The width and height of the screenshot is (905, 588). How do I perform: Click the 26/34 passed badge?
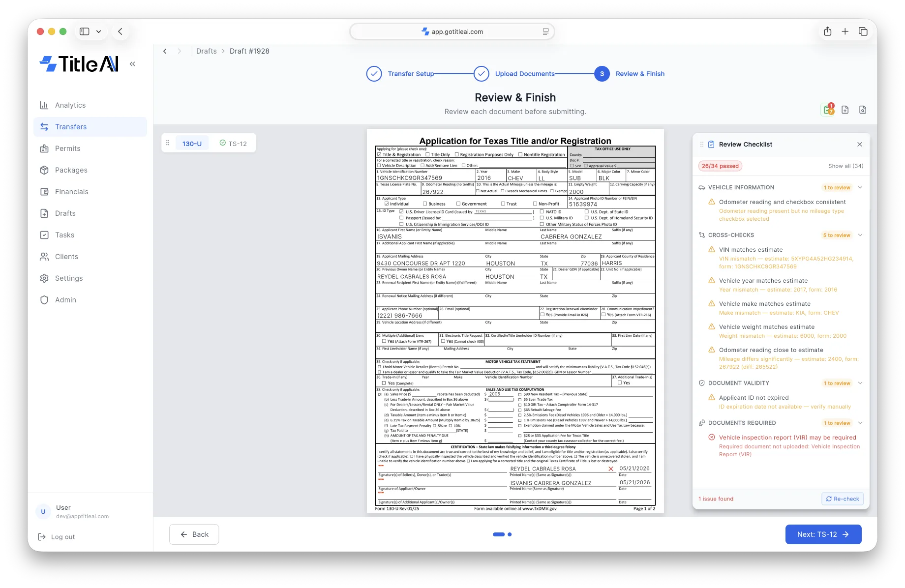click(720, 166)
